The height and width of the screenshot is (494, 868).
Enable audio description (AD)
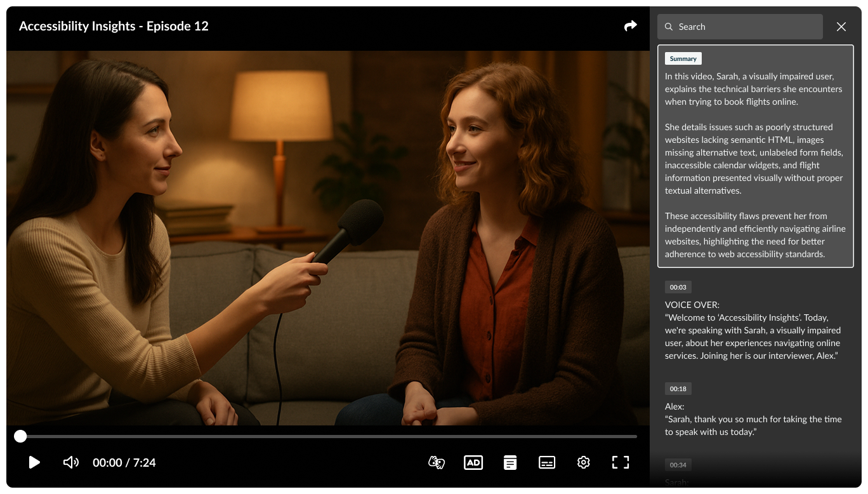[x=473, y=462]
